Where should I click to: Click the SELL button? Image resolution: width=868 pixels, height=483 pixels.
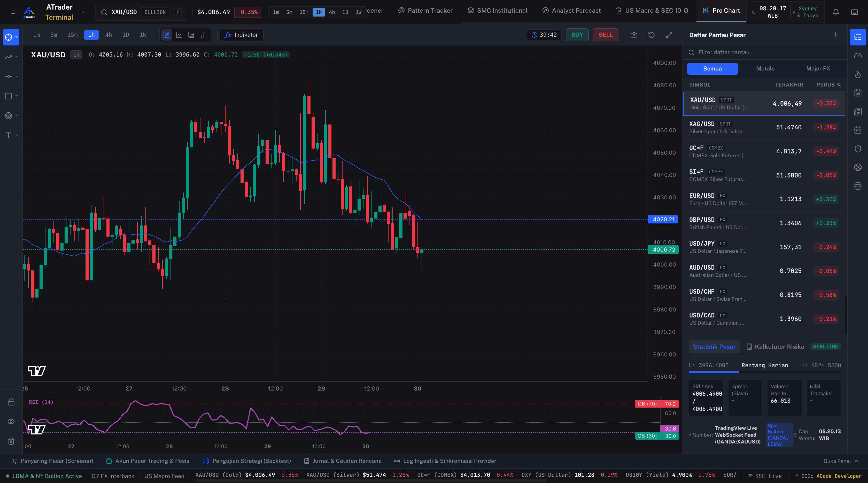[605, 35]
